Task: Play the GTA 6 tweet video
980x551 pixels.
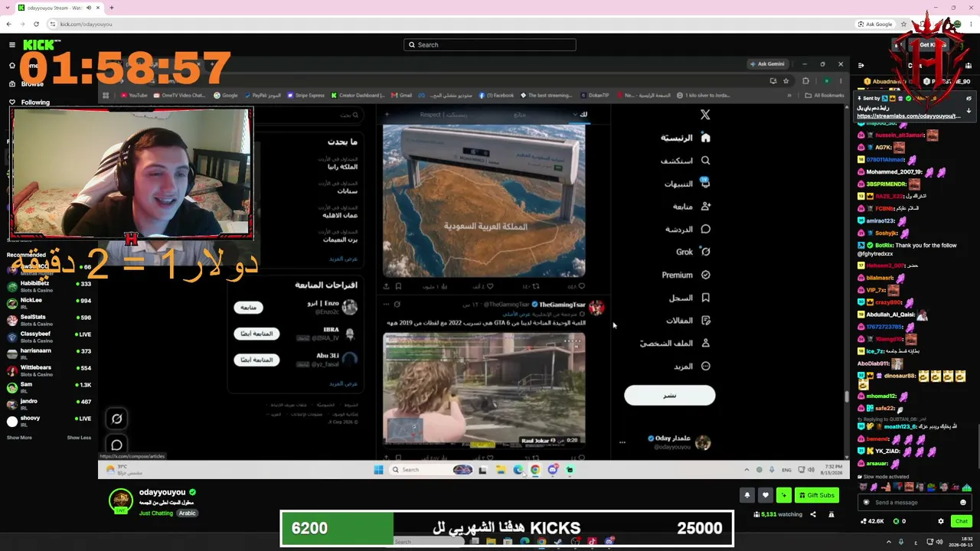Action: coord(484,389)
